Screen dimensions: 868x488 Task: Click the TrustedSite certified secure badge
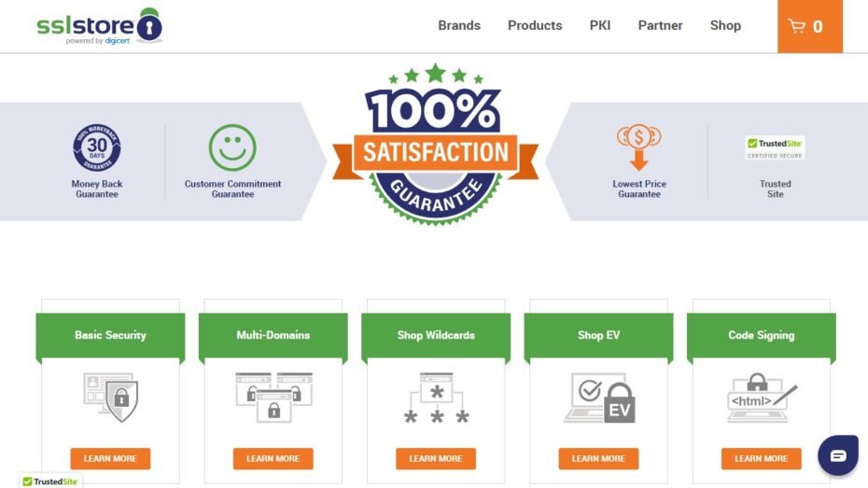(775, 147)
